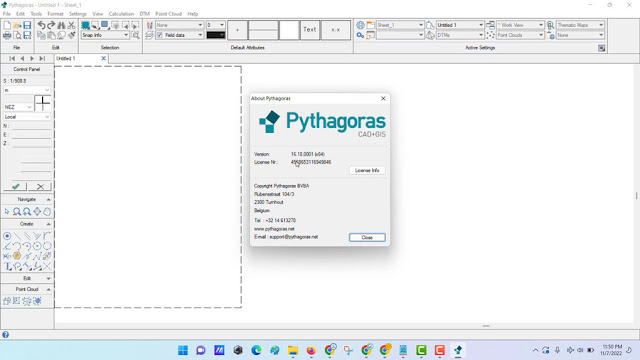Open the Sheet_1 dropdown
640x360 pixels.
[400, 25]
